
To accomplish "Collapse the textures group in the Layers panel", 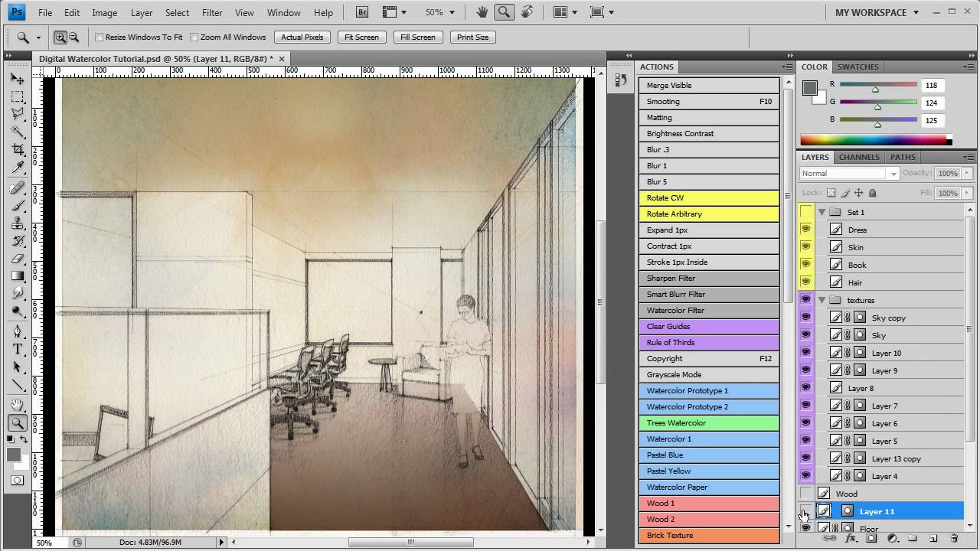I will coord(822,299).
